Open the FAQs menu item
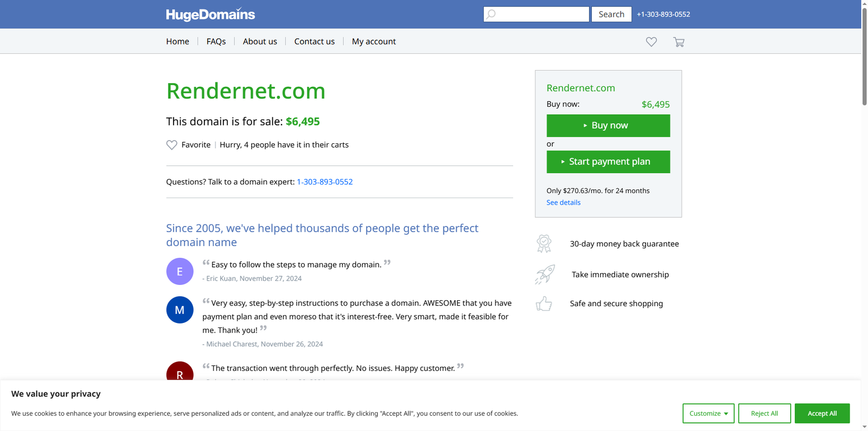868x431 pixels. click(216, 41)
